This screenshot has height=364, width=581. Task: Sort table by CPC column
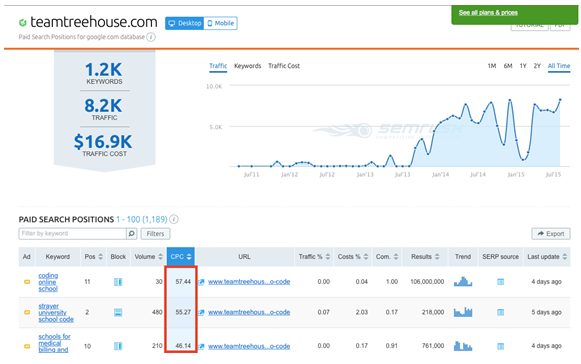point(181,257)
